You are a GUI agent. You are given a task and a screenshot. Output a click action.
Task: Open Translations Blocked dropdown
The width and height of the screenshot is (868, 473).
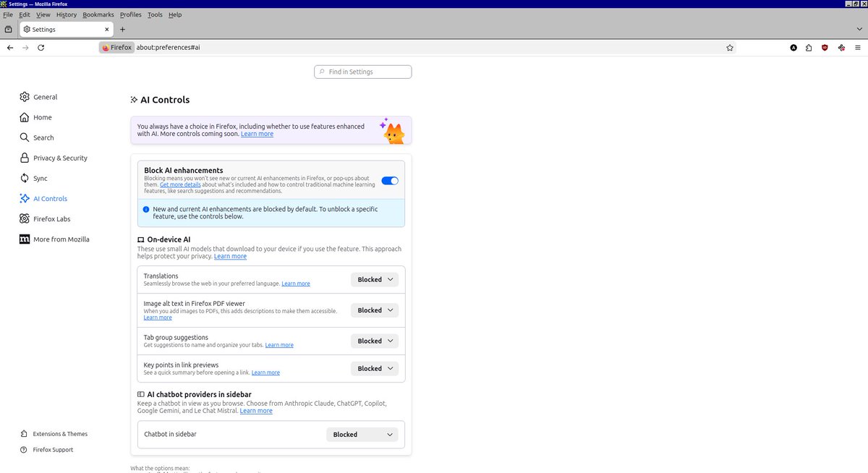click(x=375, y=279)
